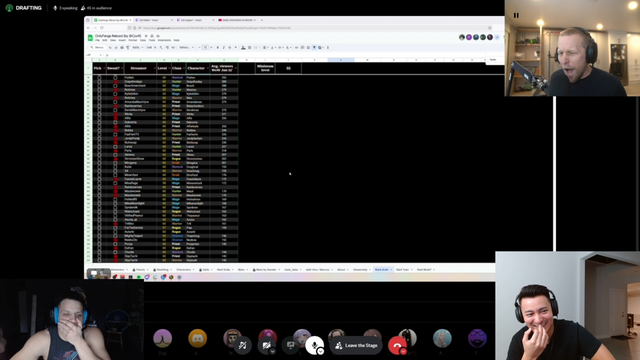Toggle the Sweat checkbox for AmandaMacIntyre
The height and width of the screenshot is (360, 640).
click(x=115, y=102)
